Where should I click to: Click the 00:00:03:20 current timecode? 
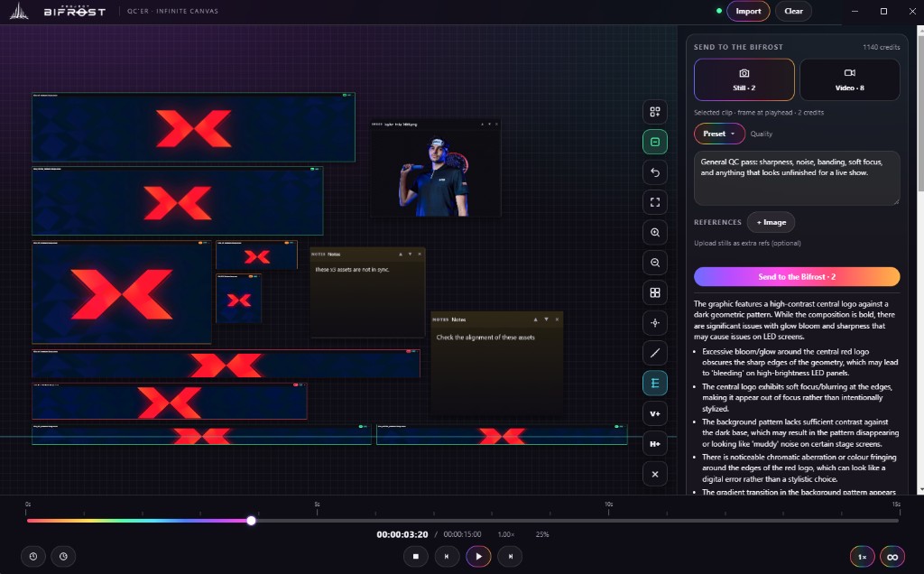click(402, 534)
